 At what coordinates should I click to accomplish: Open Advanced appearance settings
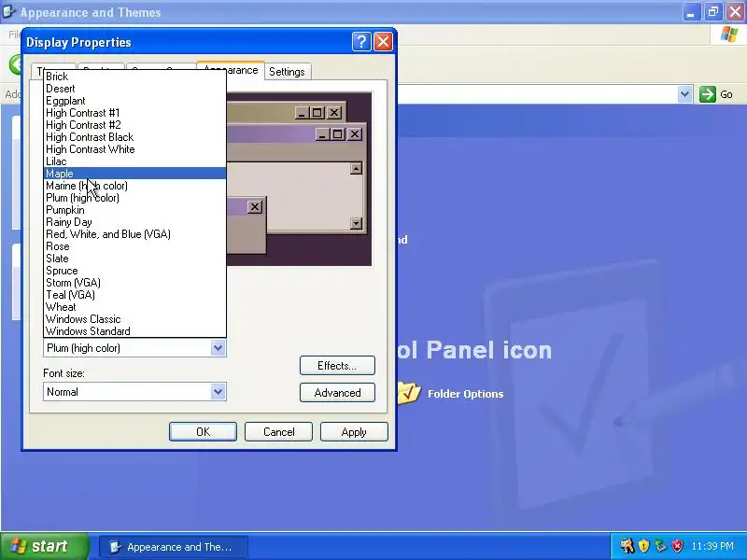coord(337,393)
